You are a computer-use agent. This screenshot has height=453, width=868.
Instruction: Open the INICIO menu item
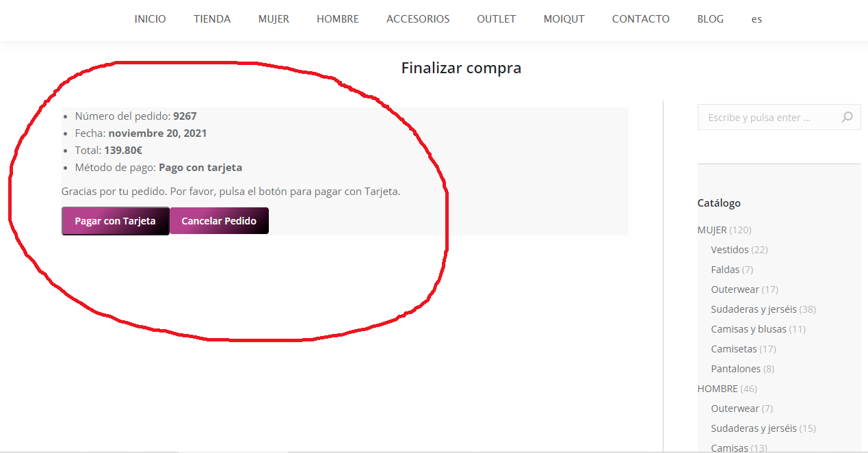(150, 19)
